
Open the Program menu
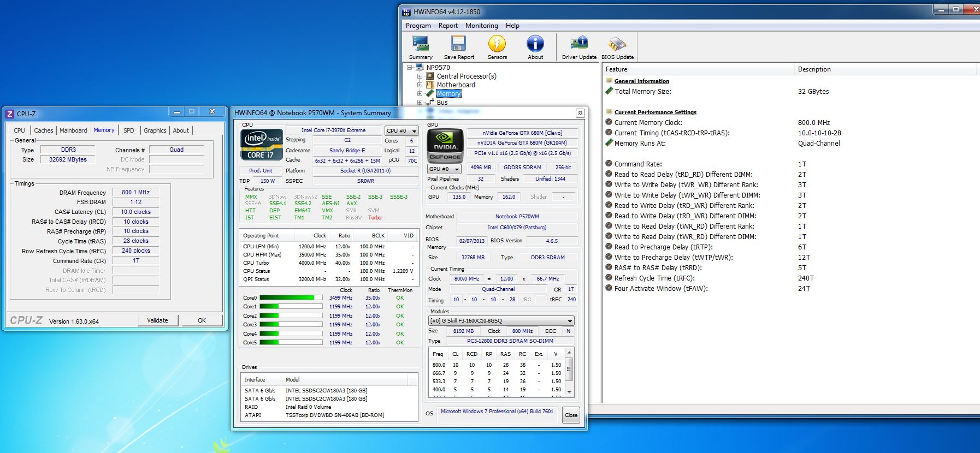pos(418,26)
